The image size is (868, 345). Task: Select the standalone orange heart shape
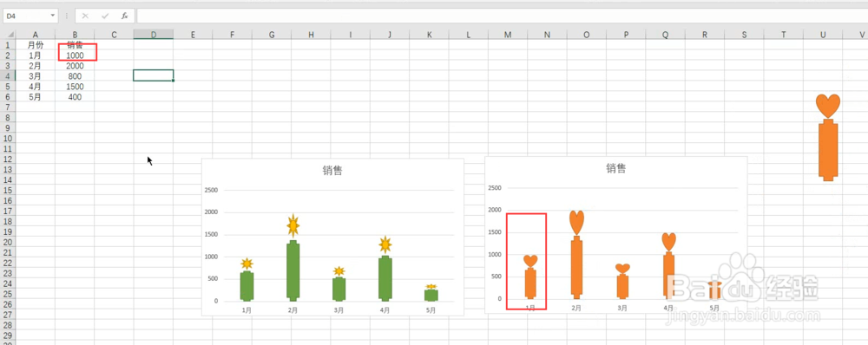click(828, 105)
